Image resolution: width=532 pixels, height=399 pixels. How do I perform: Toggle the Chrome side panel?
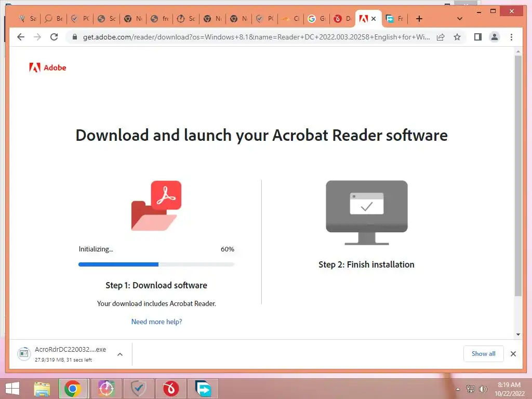coord(478,37)
